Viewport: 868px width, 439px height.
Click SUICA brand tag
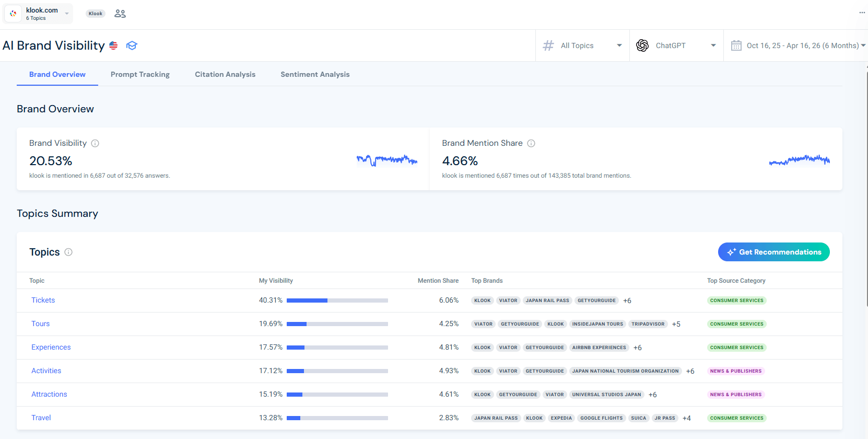point(639,418)
